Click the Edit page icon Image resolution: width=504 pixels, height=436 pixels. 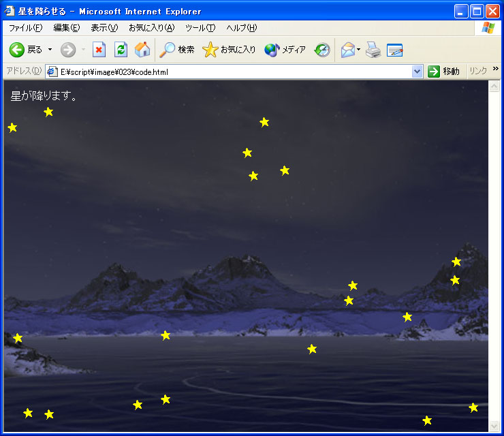(x=395, y=50)
